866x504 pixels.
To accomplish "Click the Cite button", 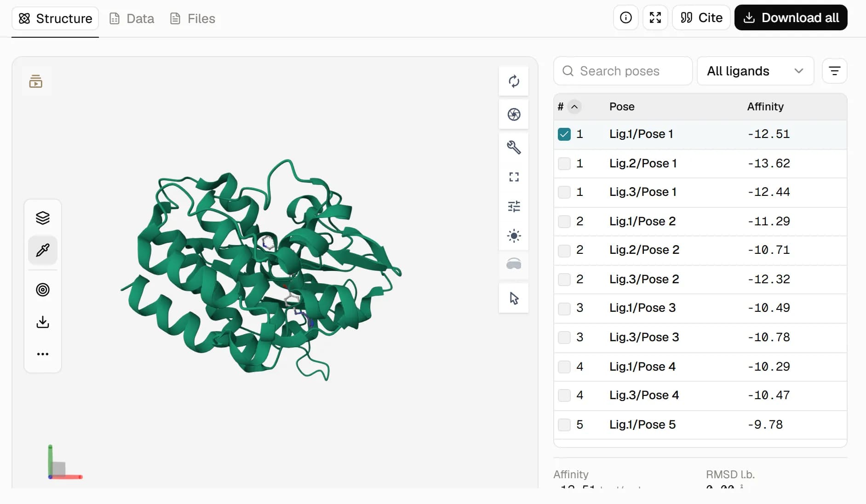I will coord(701,17).
